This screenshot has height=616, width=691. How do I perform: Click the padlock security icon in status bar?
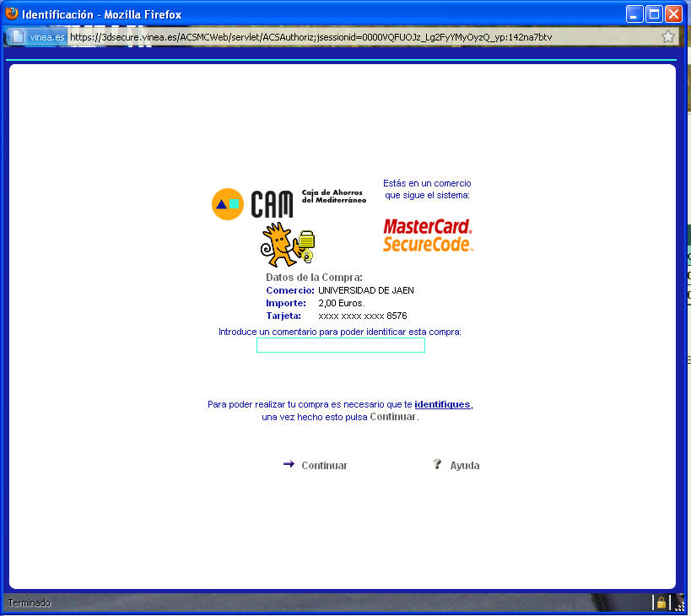coord(661,602)
